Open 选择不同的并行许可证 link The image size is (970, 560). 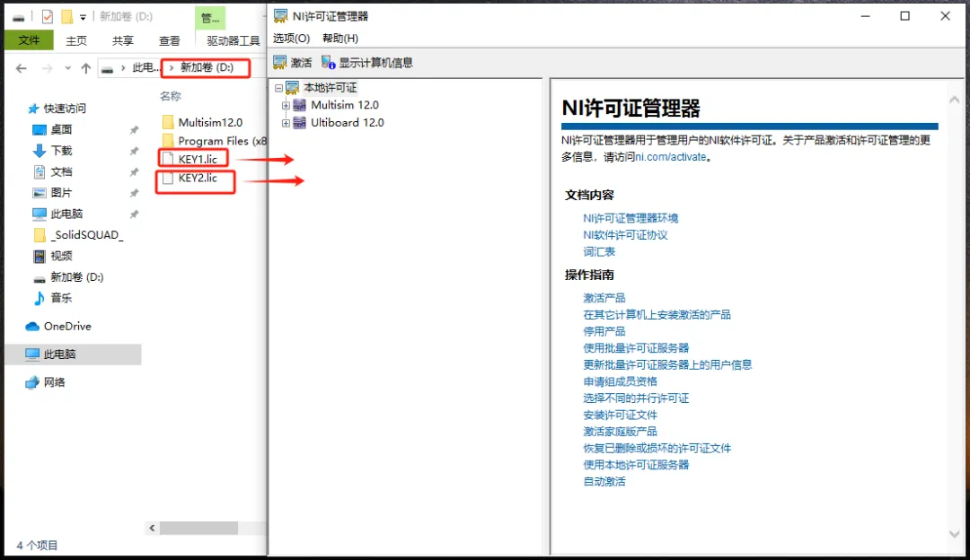636,398
